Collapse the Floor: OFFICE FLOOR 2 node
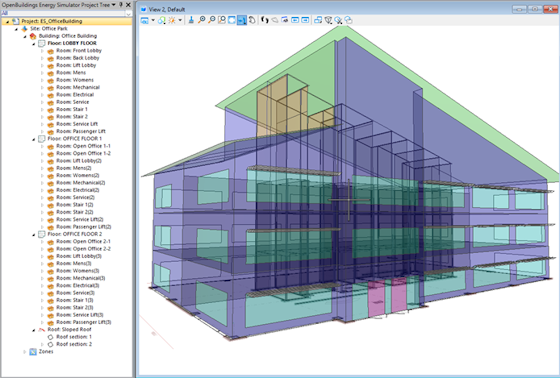 pos(34,234)
